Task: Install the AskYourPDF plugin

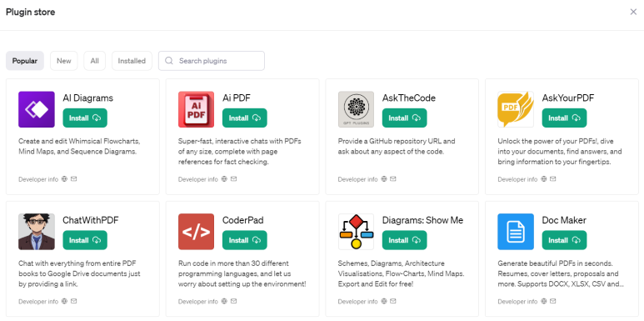Action: (564, 118)
